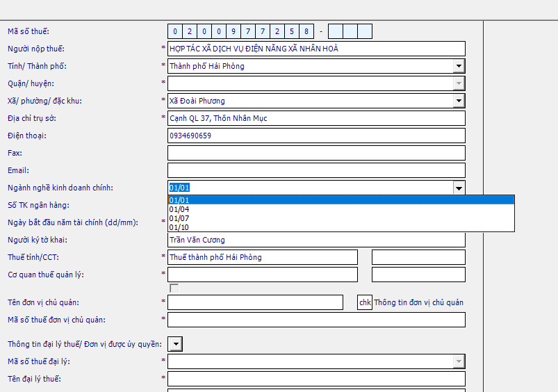Open the Xã/phường/đặc khu dropdown arrow
The image size is (558, 392).
458,101
